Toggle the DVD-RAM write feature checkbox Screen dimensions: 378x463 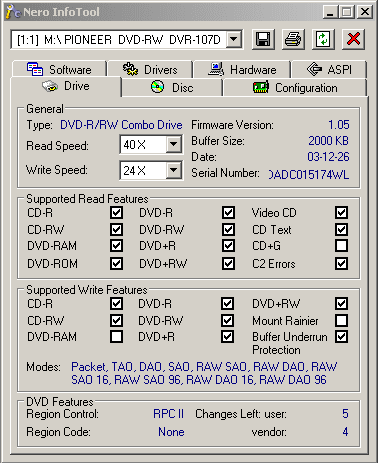pos(116,337)
